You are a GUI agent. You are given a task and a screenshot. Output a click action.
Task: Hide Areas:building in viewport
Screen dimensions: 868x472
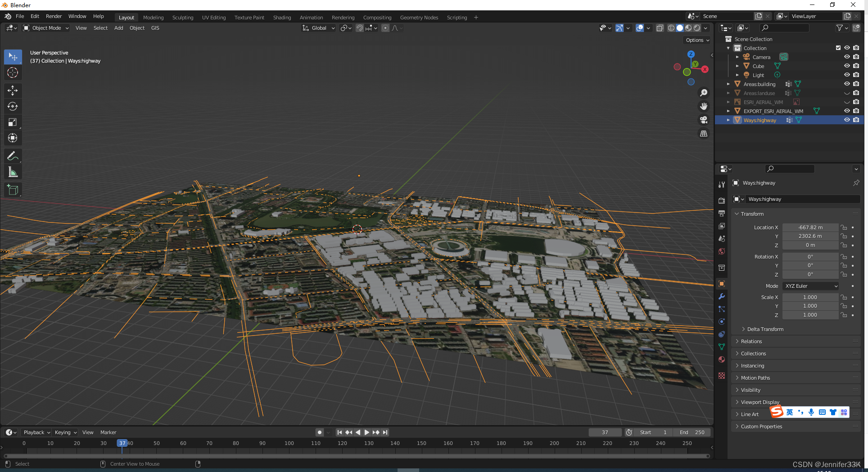[846, 84]
